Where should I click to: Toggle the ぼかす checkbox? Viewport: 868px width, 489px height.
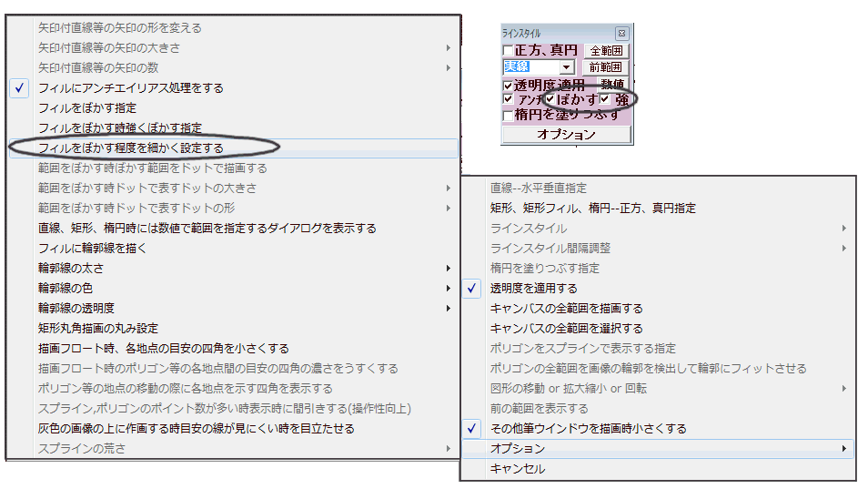[550, 99]
